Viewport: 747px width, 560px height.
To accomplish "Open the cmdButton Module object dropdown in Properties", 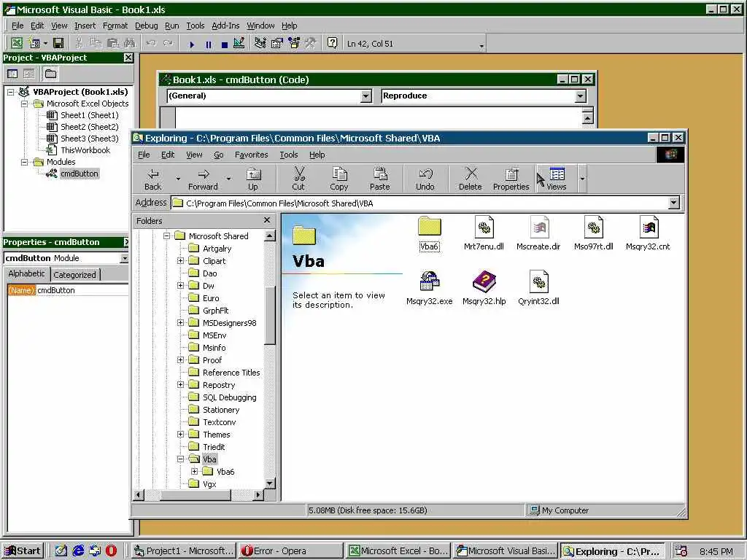I will point(124,258).
